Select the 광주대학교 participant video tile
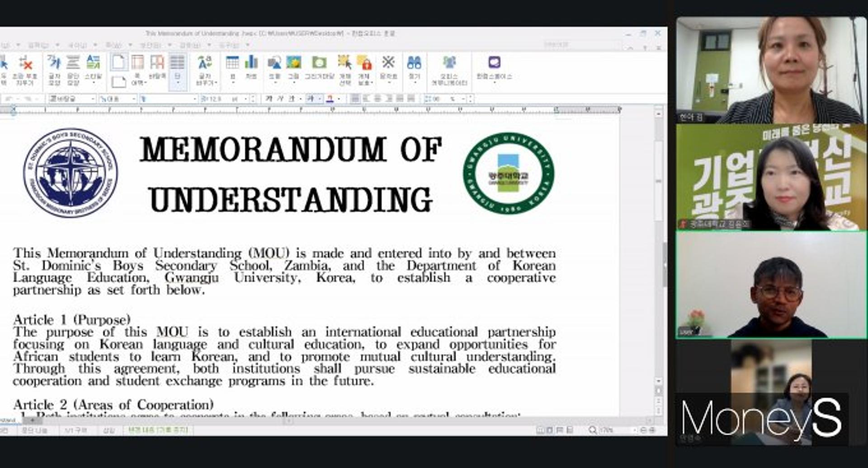Viewport: 868px width, 468px height. click(771, 178)
